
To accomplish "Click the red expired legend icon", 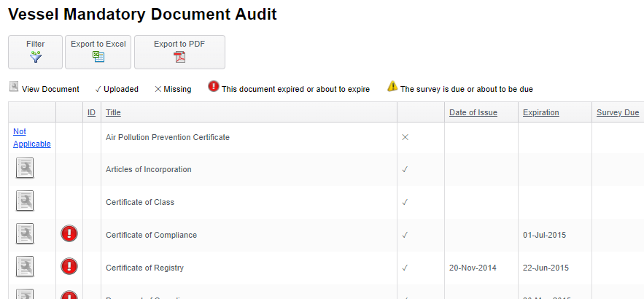I will (x=214, y=86).
